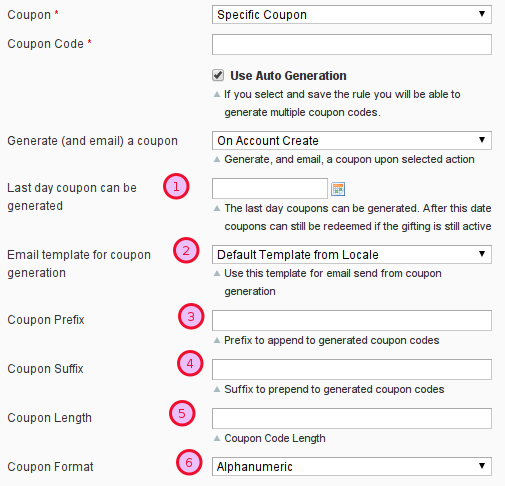
Task: Click the last day coupon date field
Action: pos(270,188)
